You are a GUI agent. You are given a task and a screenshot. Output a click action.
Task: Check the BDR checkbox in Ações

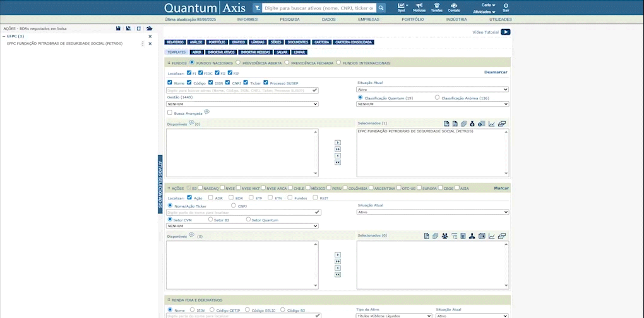click(230, 197)
